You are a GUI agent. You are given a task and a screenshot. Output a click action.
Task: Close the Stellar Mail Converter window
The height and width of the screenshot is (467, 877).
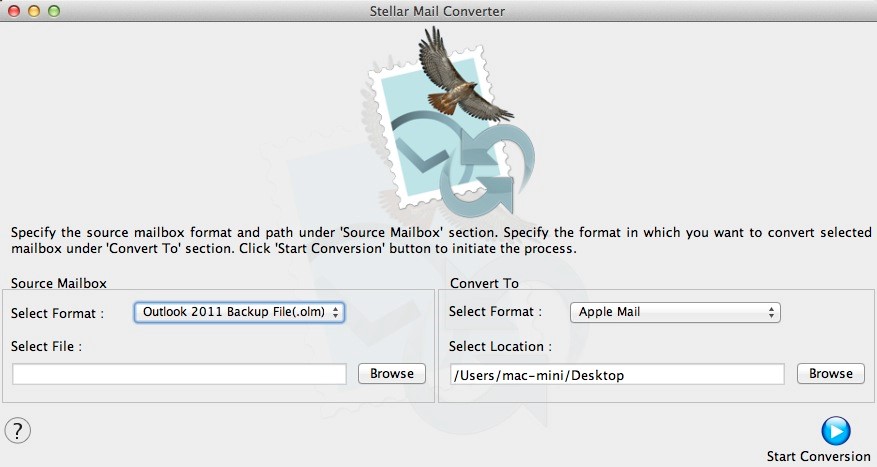(15, 11)
